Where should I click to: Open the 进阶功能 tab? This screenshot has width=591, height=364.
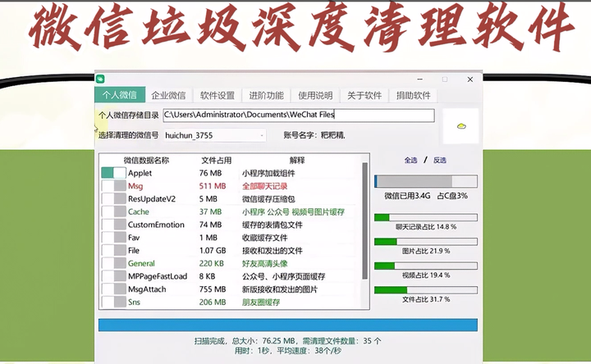pyautogui.click(x=267, y=95)
